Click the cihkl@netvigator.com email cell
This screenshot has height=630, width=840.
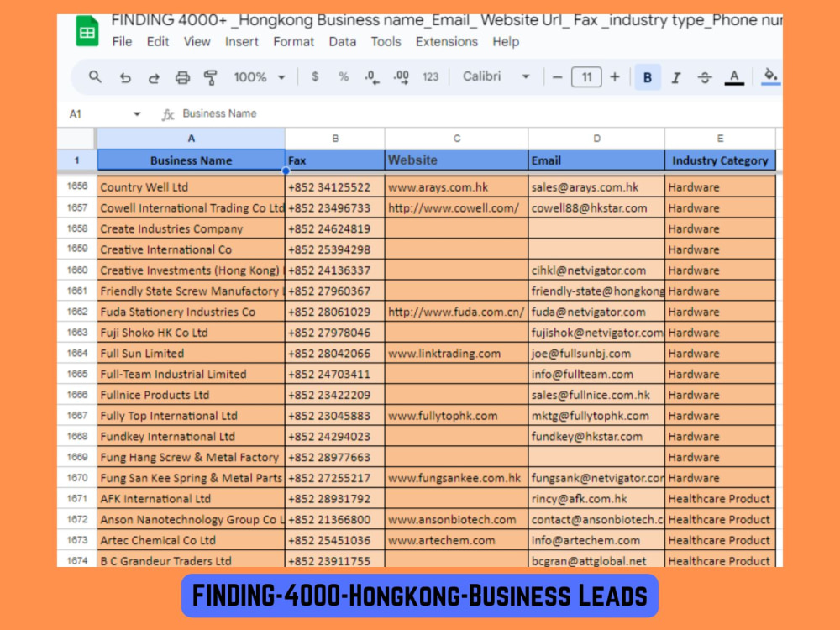(596, 270)
